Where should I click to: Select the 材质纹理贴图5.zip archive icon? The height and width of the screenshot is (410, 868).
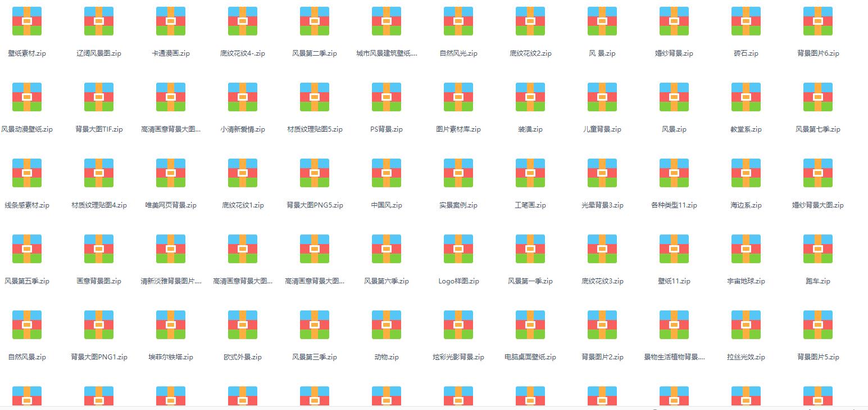click(x=315, y=97)
